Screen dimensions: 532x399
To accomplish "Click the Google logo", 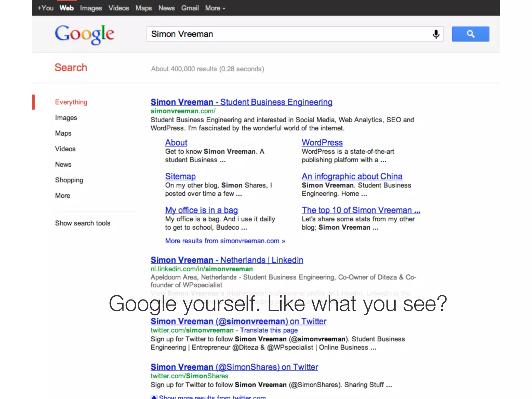I will (84, 34).
